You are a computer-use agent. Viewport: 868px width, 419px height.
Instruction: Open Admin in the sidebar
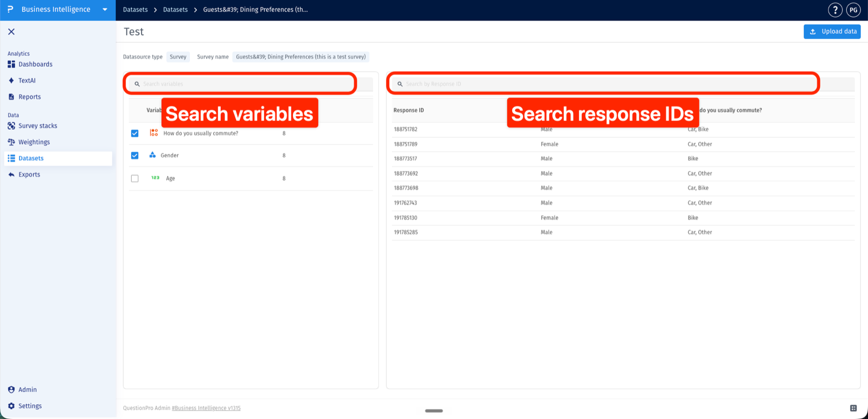point(28,389)
